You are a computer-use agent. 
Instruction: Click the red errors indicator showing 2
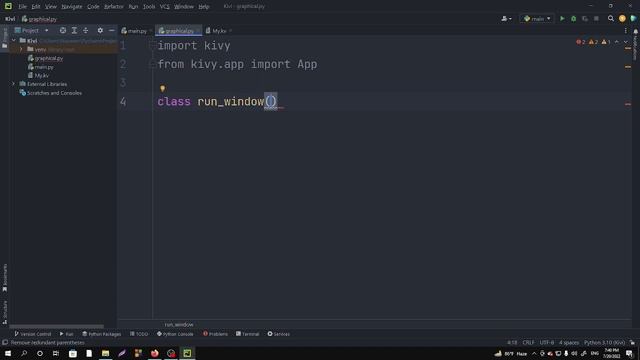click(x=580, y=42)
